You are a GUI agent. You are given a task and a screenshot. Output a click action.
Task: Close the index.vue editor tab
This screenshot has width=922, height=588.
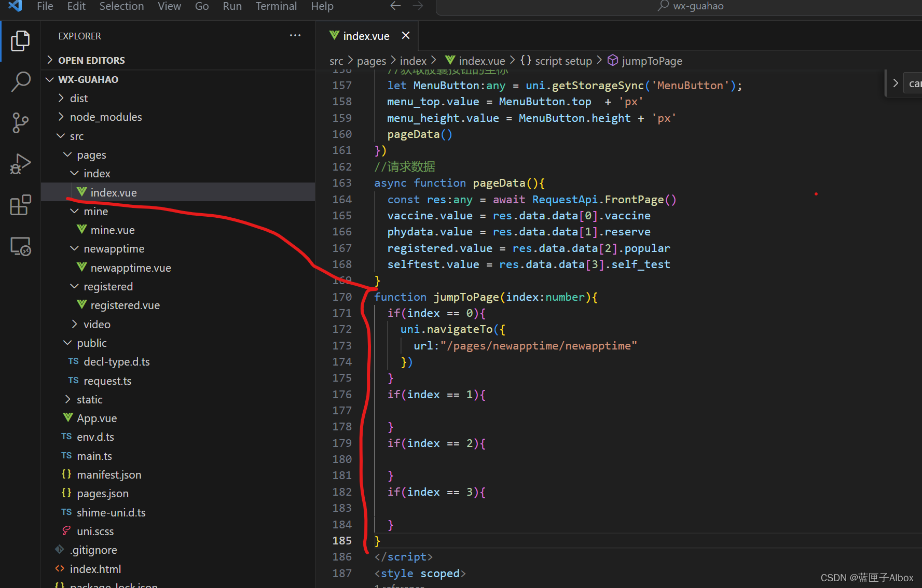tap(406, 35)
